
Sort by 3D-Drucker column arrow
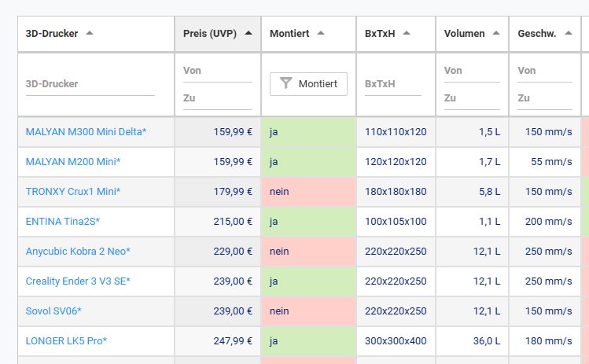click(90, 33)
